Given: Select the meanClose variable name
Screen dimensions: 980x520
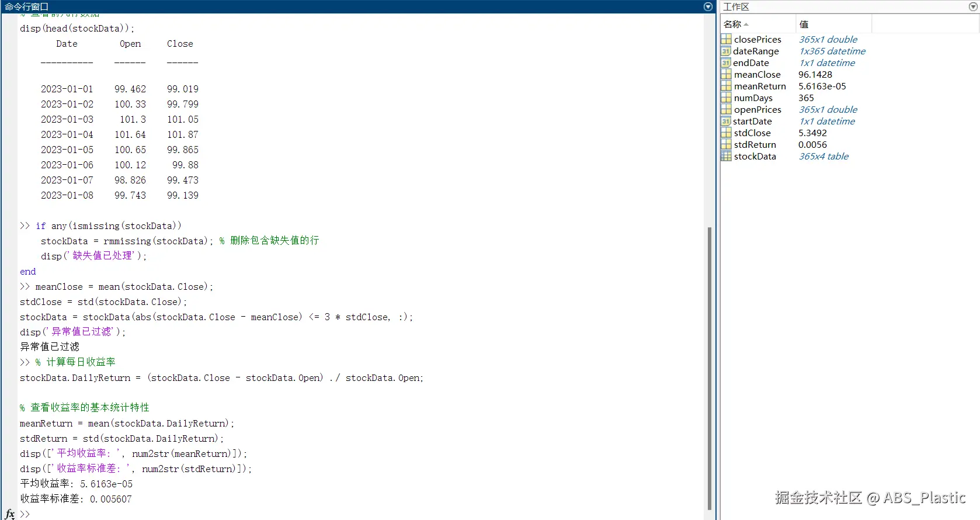Looking at the screenshot, I should [x=757, y=74].
